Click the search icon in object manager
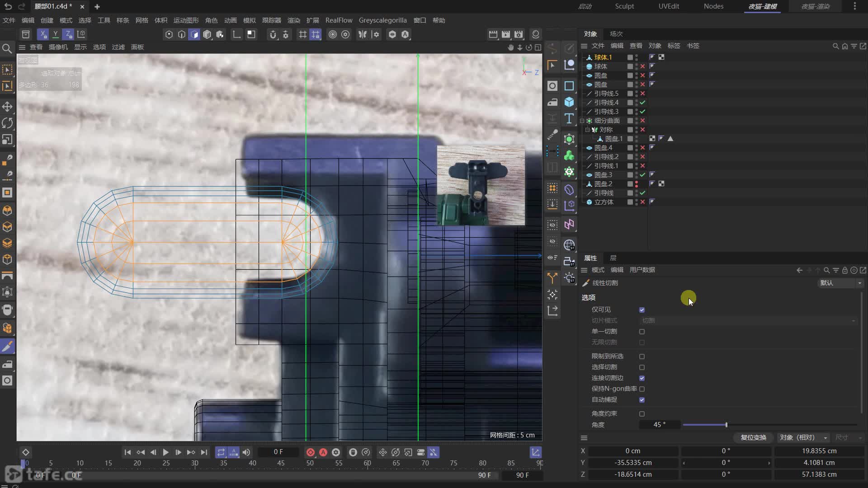Image resolution: width=868 pixels, height=488 pixels. (x=835, y=46)
